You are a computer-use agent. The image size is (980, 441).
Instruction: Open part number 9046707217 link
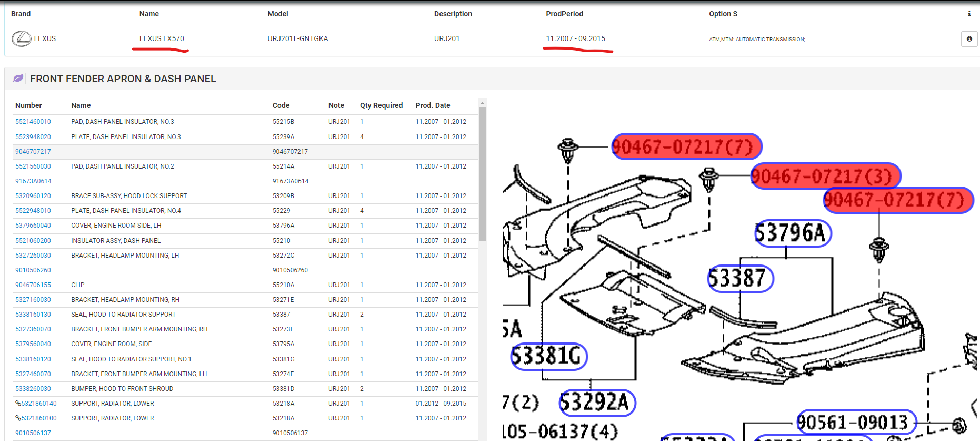click(x=33, y=152)
